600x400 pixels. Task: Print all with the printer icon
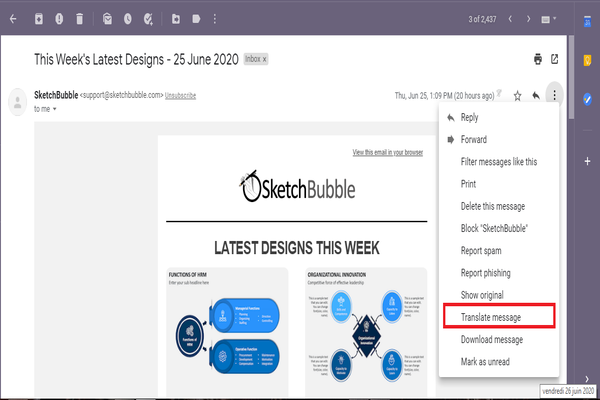(538, 59)
